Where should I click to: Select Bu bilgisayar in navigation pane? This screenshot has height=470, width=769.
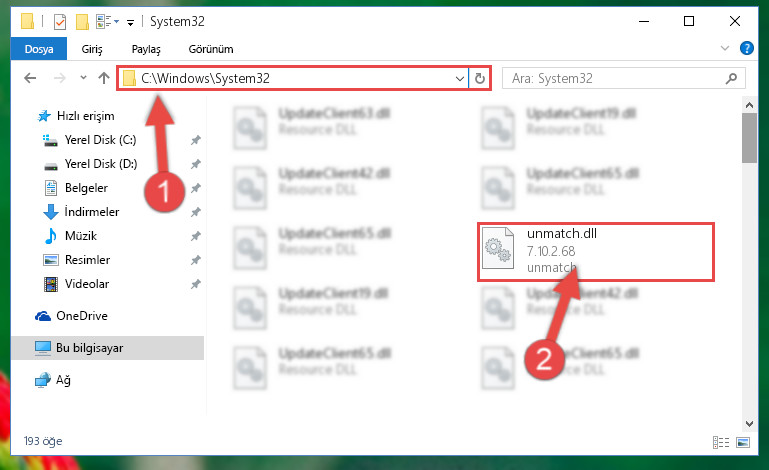tap(107, 348)
